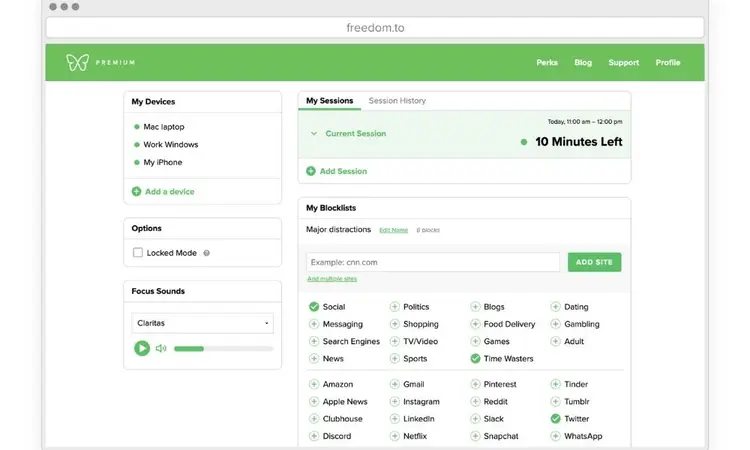
Task: Click the Locked Mode help icon
Action: [x=207, y=253]
